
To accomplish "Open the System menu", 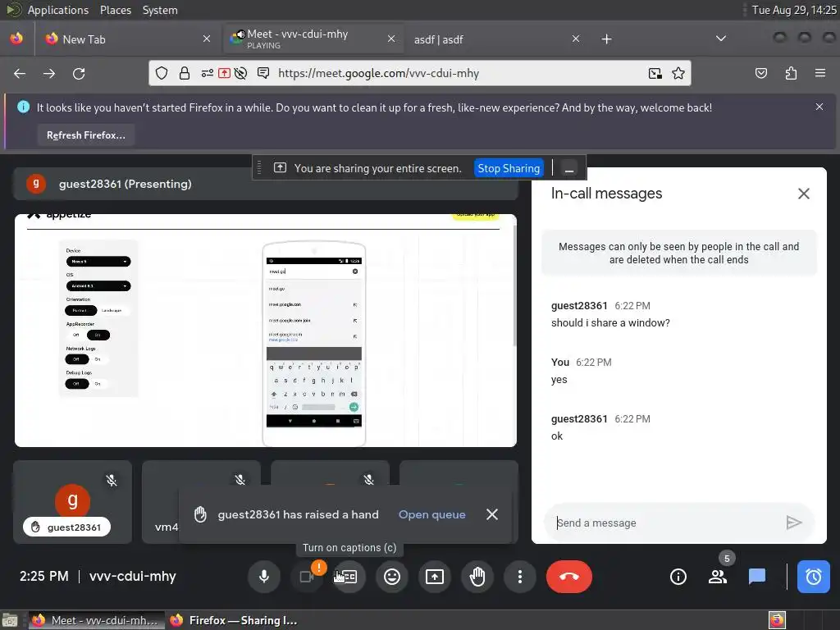I will 160,10.
